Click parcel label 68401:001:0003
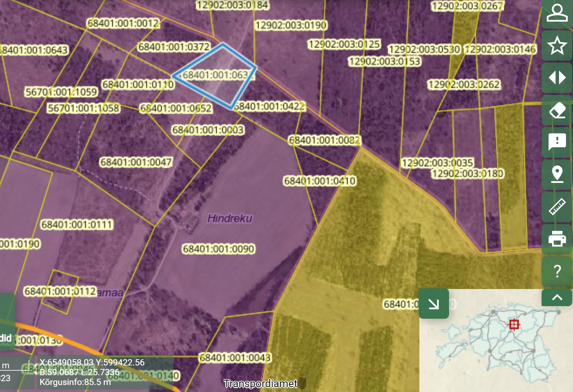This screenshot has width=573, height=392. [208, 130]
